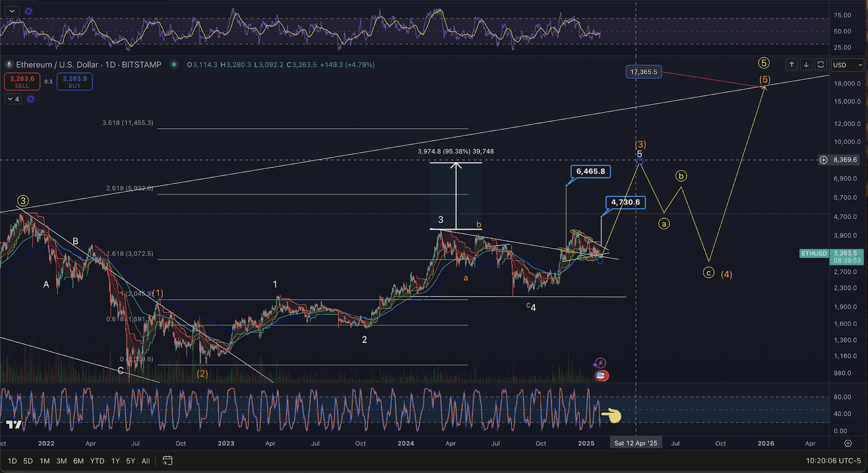This screenshot has width=868, height=473.
Task: Open the USD currency dropdown
Action: [847, 65]
